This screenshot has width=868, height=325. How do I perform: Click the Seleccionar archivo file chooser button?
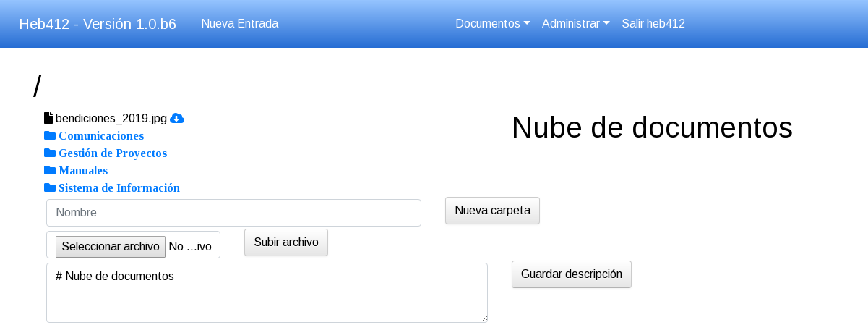pos(111,247)
